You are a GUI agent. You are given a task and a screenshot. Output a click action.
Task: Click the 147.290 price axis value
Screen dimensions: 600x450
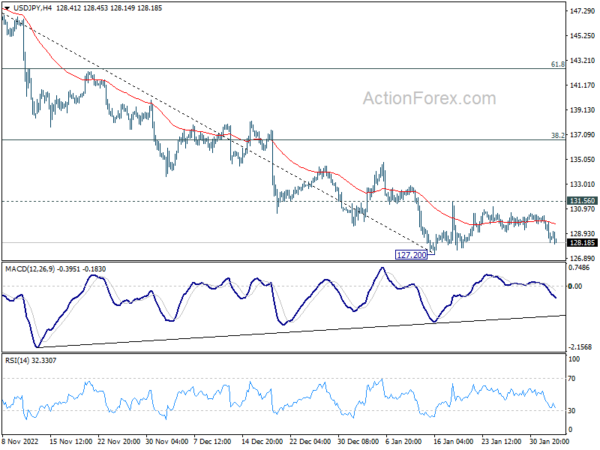click(x=582, y=11)
